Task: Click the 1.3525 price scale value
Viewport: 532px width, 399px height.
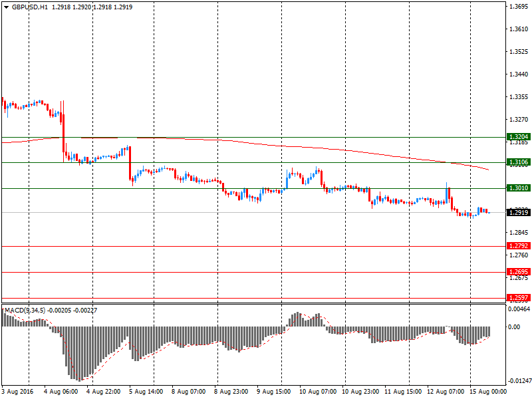Action: click(519, 52)
